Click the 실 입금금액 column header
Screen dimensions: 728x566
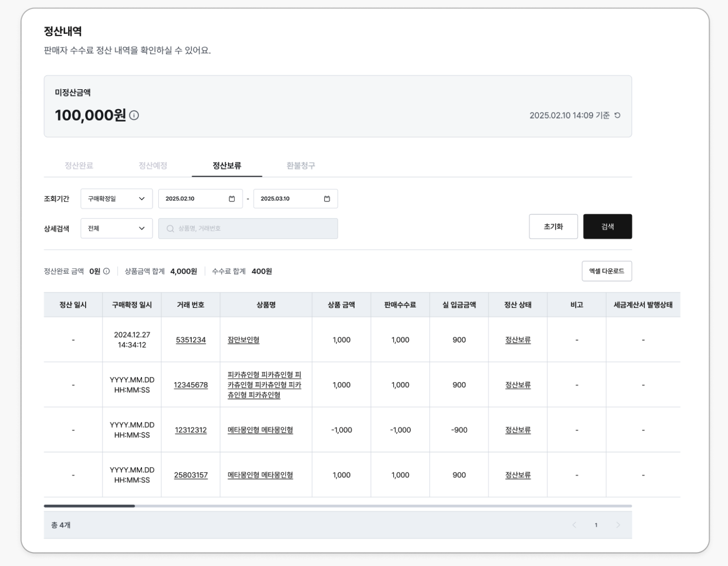[459, 305]
